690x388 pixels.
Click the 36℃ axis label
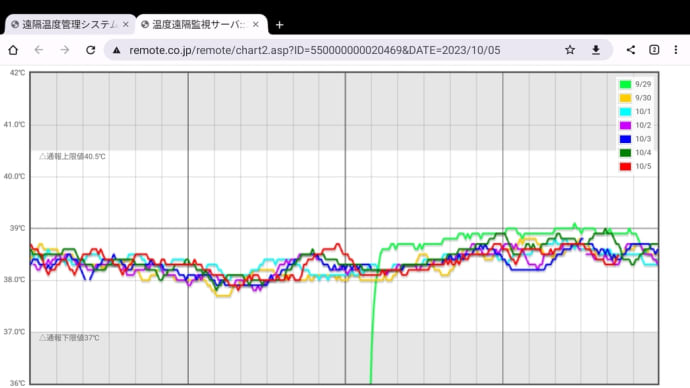[x=17, y=383]
